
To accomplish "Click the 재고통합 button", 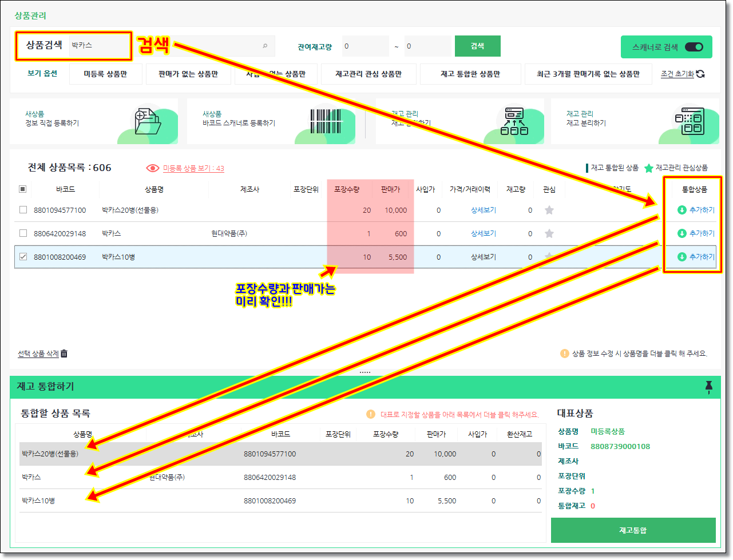I will (633, 530).
